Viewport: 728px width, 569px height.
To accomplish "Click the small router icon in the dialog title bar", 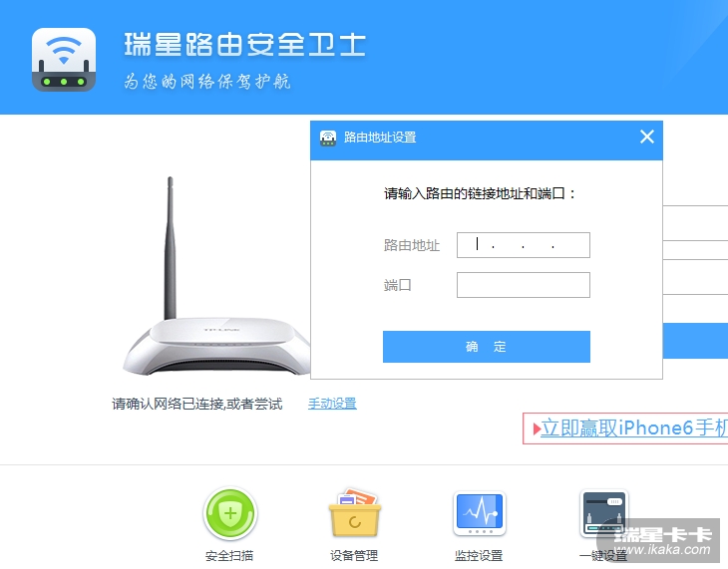I will click(x=328, y=138).
